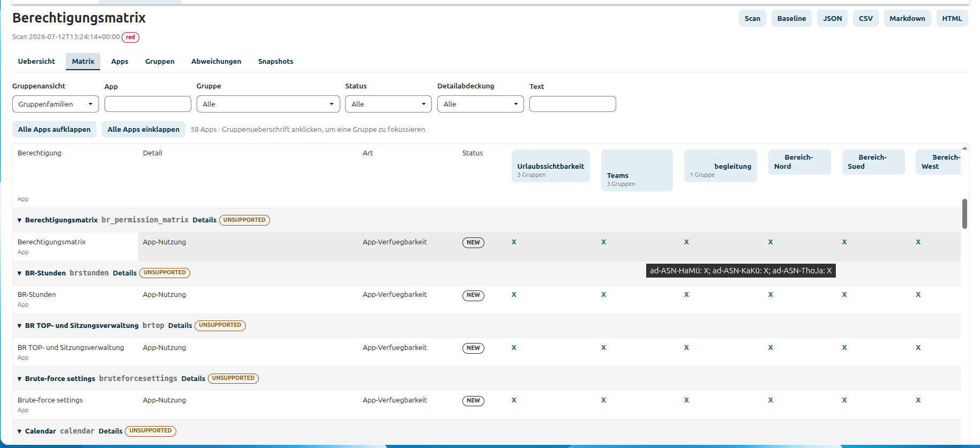This screenshot has width=980, height=448.
Task: Click Bereich-Nord X in Brute-force settings row
Action: 770,400
